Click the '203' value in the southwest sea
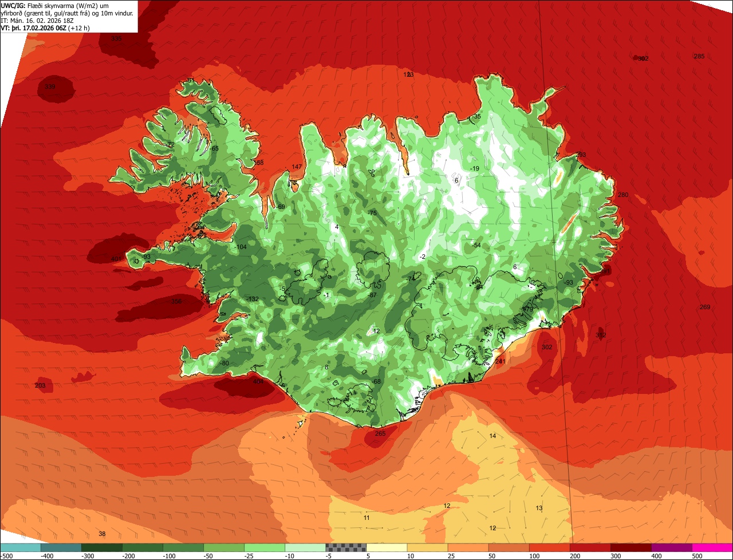Viewport: 733px width, 560px height. point(40,386)
